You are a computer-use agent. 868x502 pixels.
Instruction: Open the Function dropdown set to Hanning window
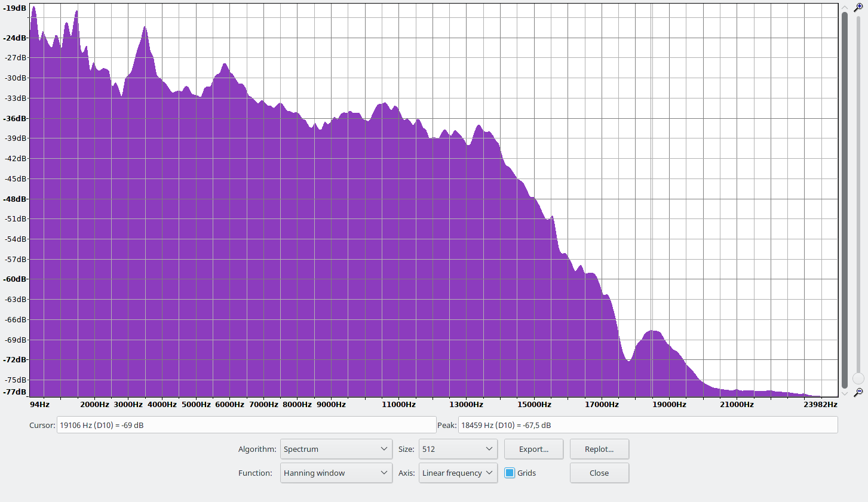(x=336, y=473)
